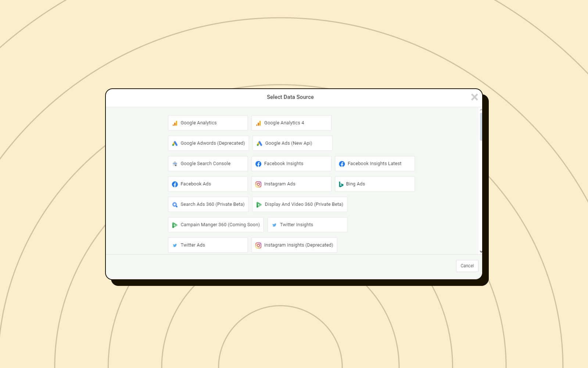Pick Google Ads (New Api) source
Viewport: 588px width, 368px height.
coord(293,143)
